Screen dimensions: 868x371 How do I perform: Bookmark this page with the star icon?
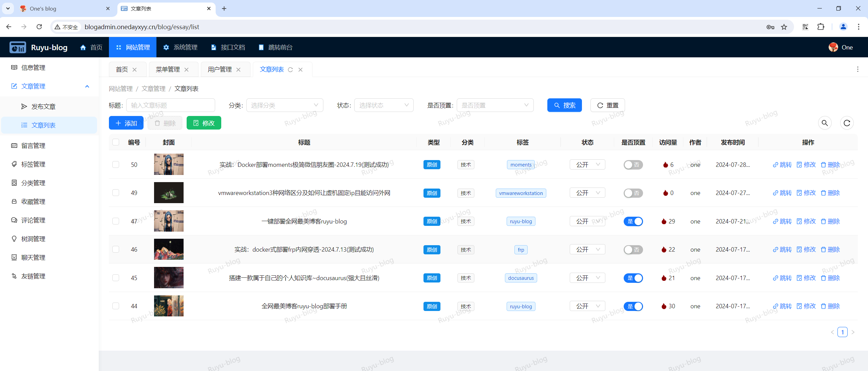coord(784,27)
